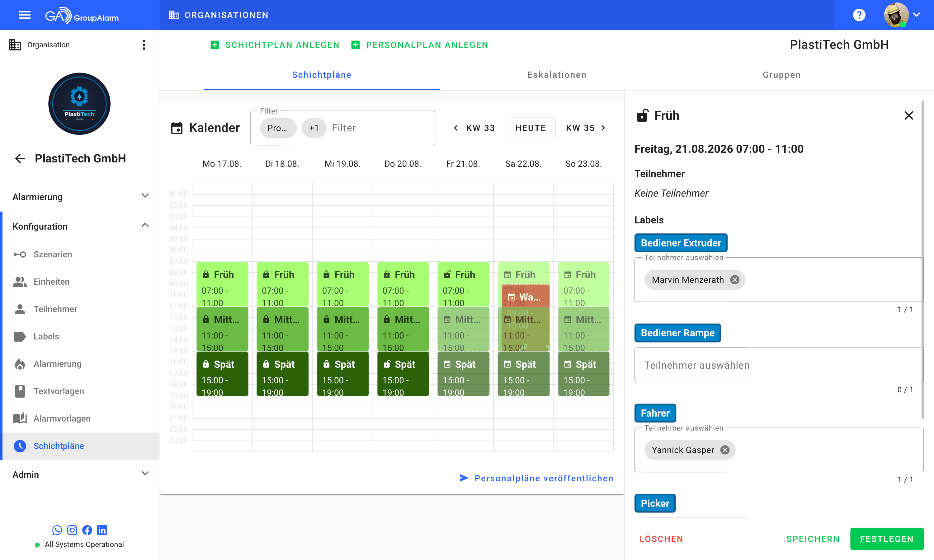The width and height of the screenshot is (934, 560).
Task: Open the WhatsApp icon in footer
Action: 57,530
